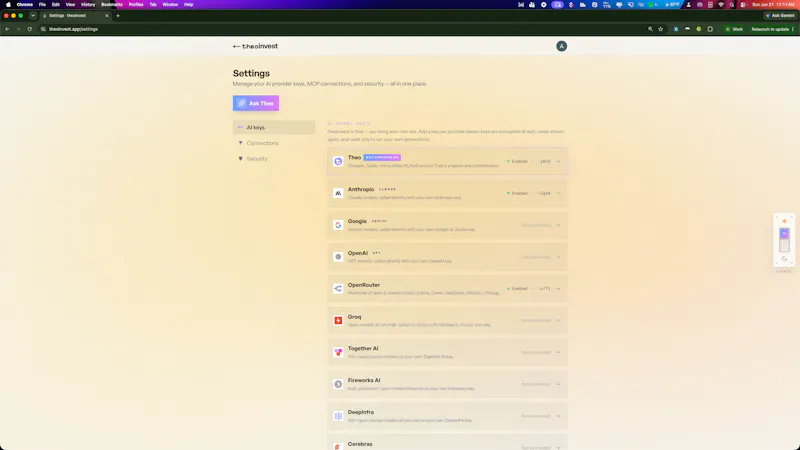Click the moon icon on the lights widget
The width and height of the screenshot is (800, 450).
click(x=784, y=259)
